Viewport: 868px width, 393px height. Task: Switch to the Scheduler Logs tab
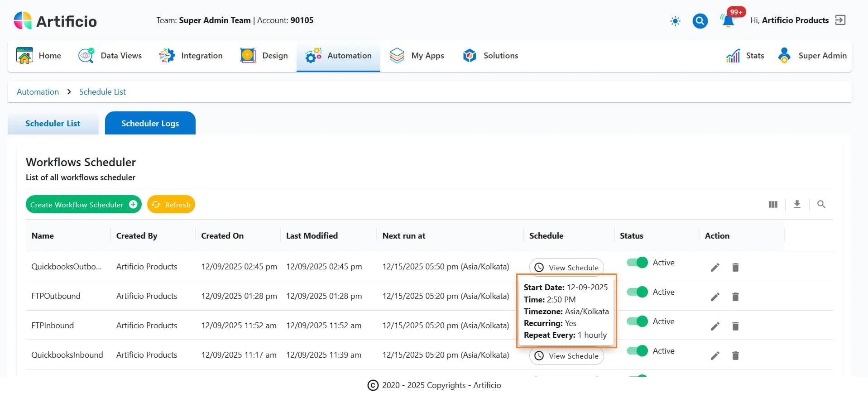pyautogui.click(x=150, y=124)
